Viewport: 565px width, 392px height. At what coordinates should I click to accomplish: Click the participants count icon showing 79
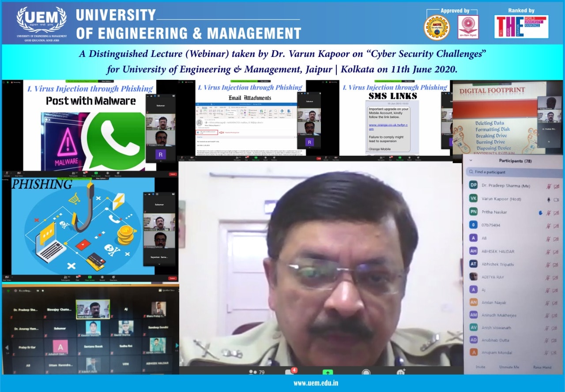[x=256, y=372]
